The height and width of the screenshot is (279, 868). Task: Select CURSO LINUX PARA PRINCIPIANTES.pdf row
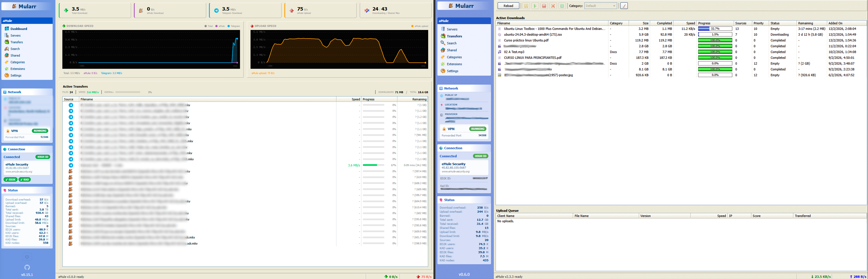pos(681,58)
